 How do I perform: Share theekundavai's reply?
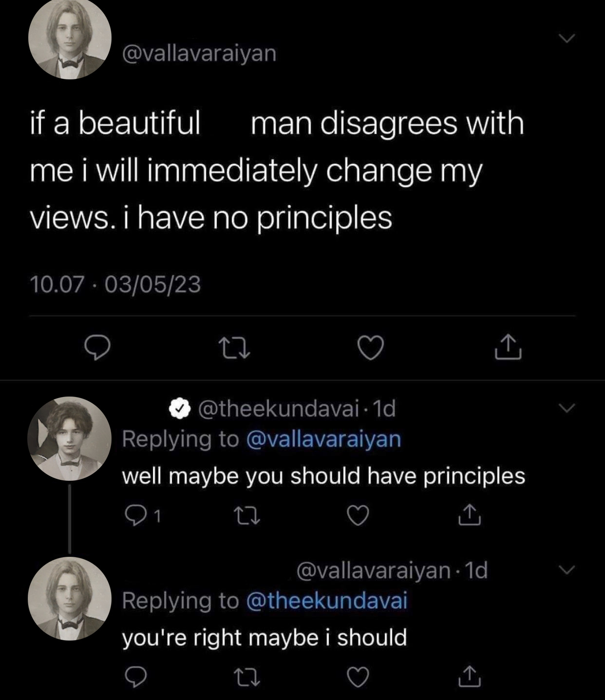coord(469,515)
